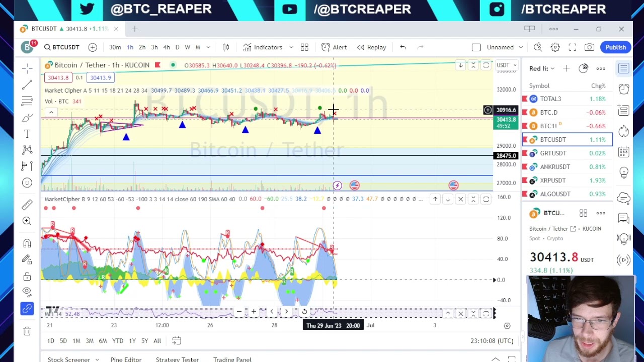Open the calendar icon in right sidebar
The image size is (644, 362).
(x=624, y=151)
